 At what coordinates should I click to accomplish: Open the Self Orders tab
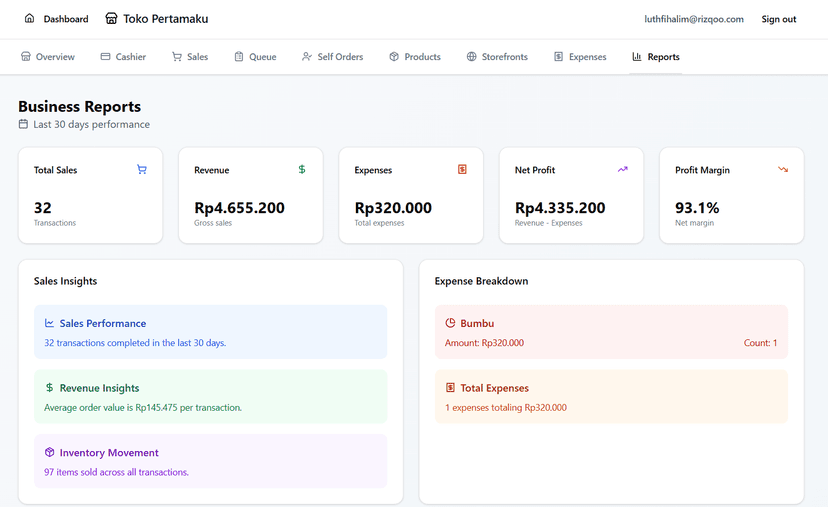tap(332, 57)
